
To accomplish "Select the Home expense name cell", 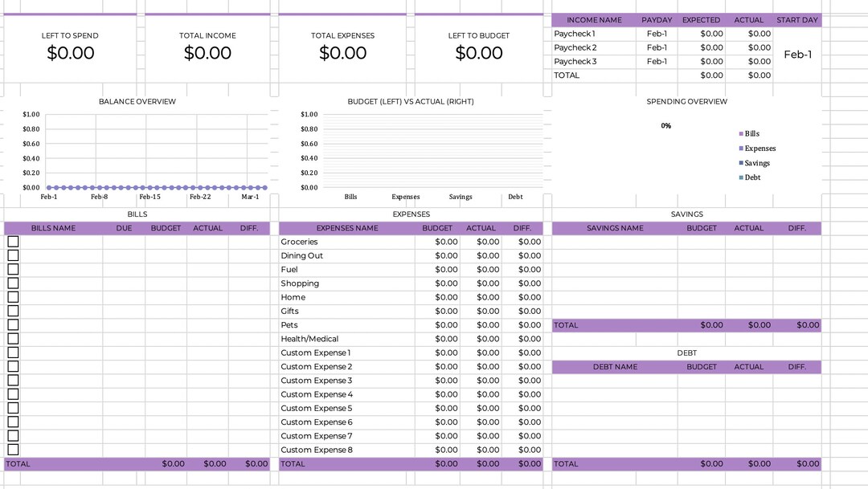I will tap(347, 297).
